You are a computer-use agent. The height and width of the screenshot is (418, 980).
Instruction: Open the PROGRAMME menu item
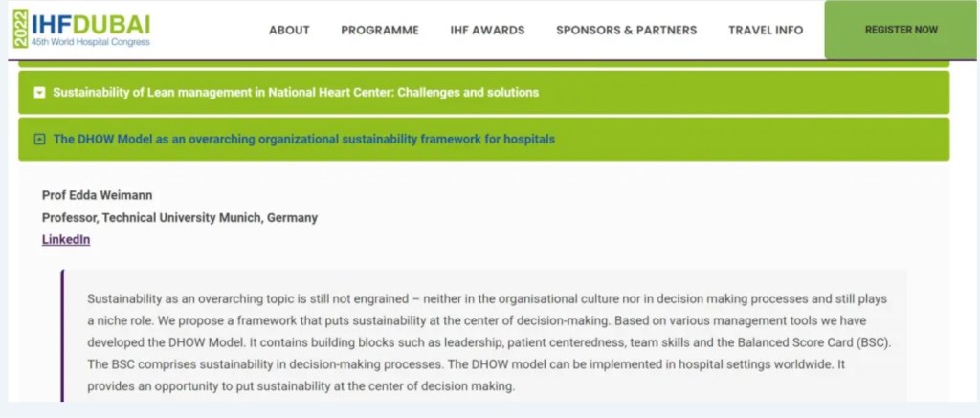(x=380, y=30)
